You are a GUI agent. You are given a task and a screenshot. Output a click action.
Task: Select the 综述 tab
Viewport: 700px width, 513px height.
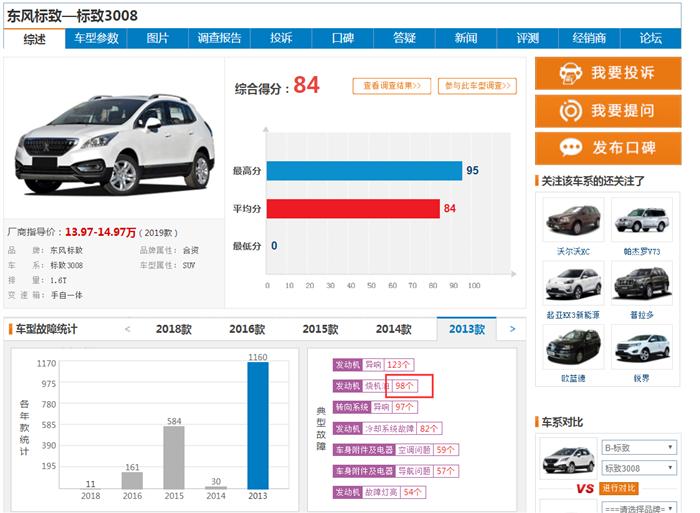pyautogui.click(x=34, y=39)
